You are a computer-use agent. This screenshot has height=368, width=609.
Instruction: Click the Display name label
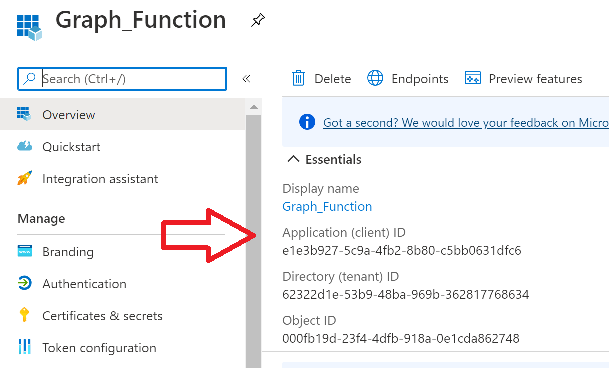click(321, 188)
